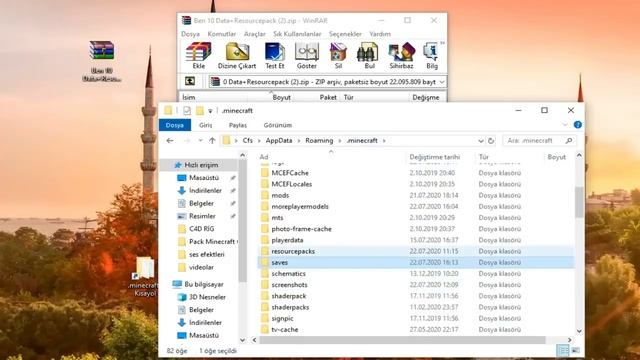Click Explorer back arrow
This screenshot has height=360, width=640.
[170, 140]
